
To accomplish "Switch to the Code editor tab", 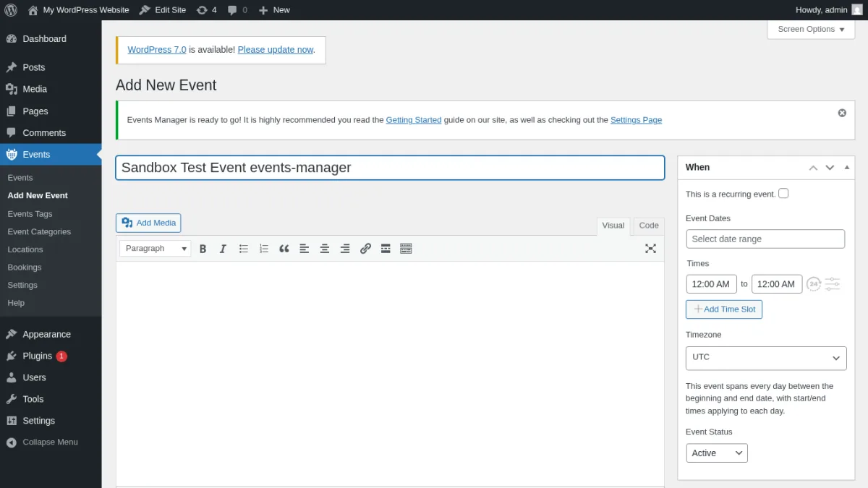I will point(649,226).
